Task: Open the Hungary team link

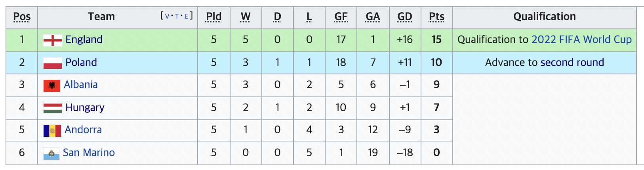Action: pyautogui.click(x=85, y=108)
